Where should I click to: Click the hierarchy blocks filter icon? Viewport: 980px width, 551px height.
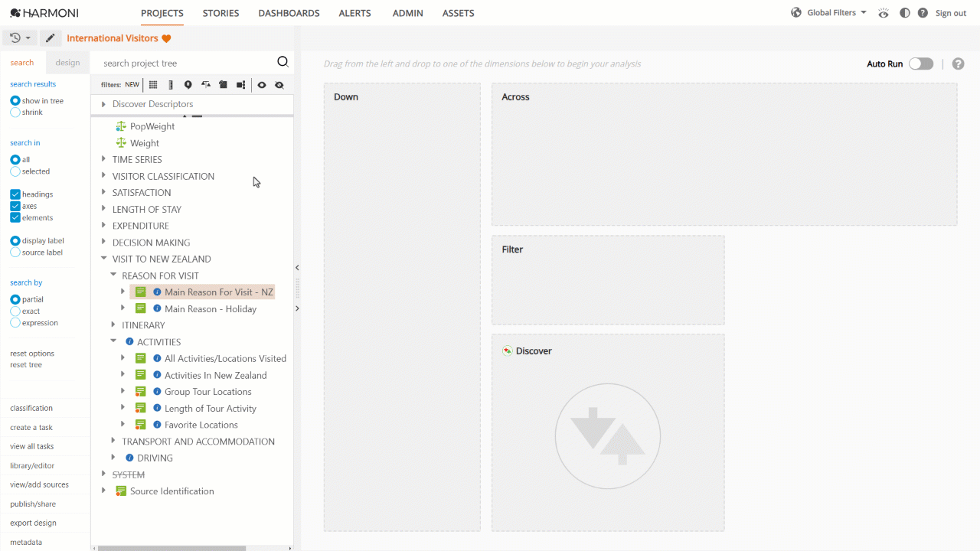coord(241,85)
